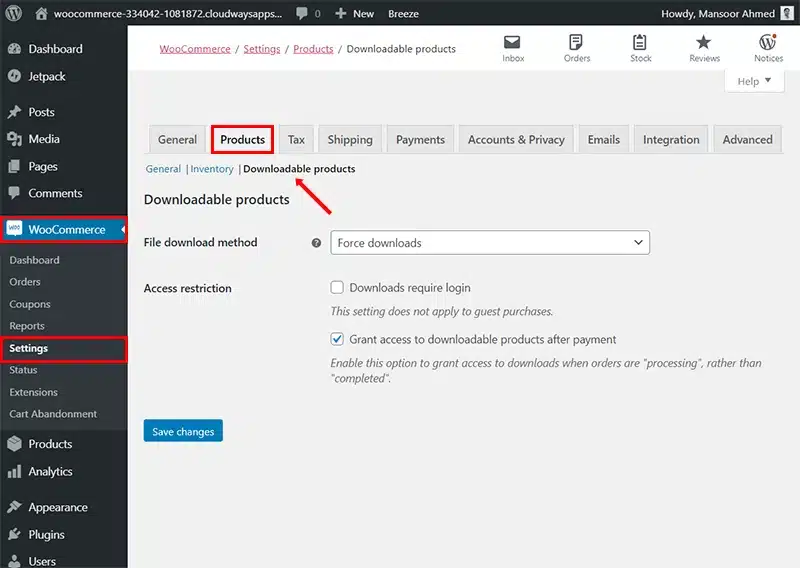800x568 pixels.
Task: Open the Reviews star icon
Action: point(704,42)
